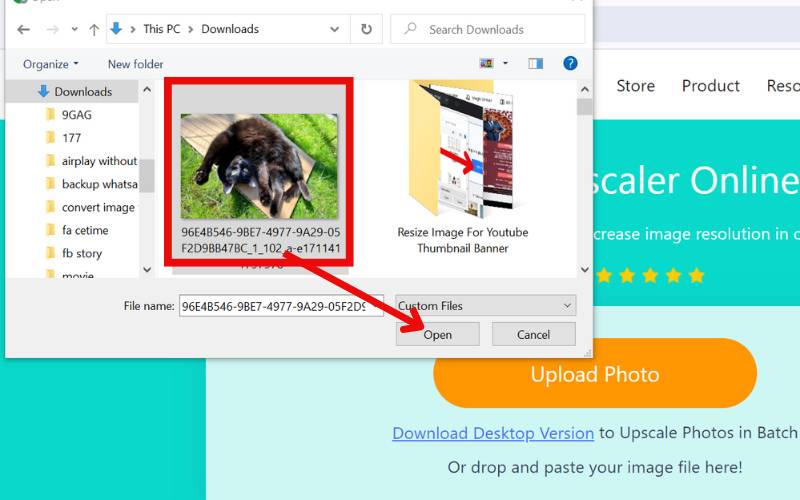Go back in the file dialog

(x=23, y=30)
